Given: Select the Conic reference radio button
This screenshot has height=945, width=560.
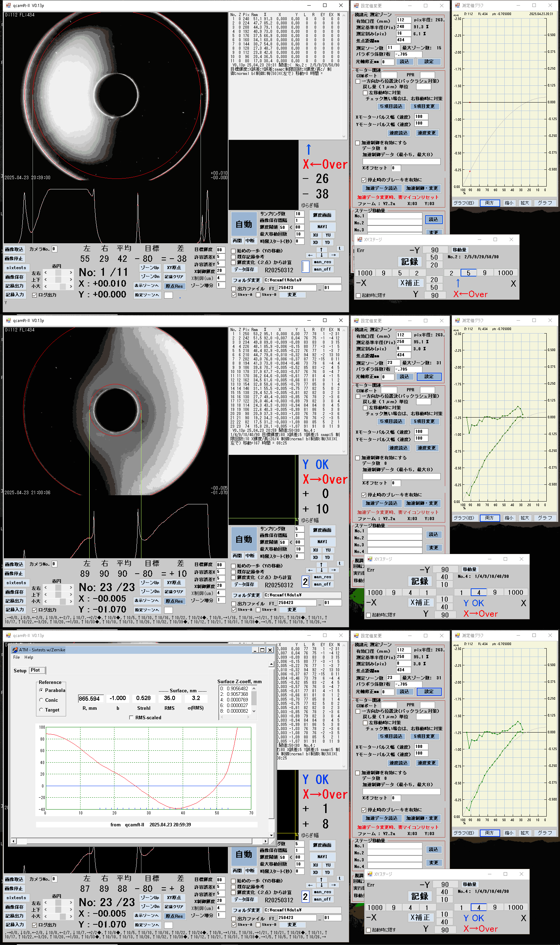Looking at the screenshot, I should (x=41, y=700).
